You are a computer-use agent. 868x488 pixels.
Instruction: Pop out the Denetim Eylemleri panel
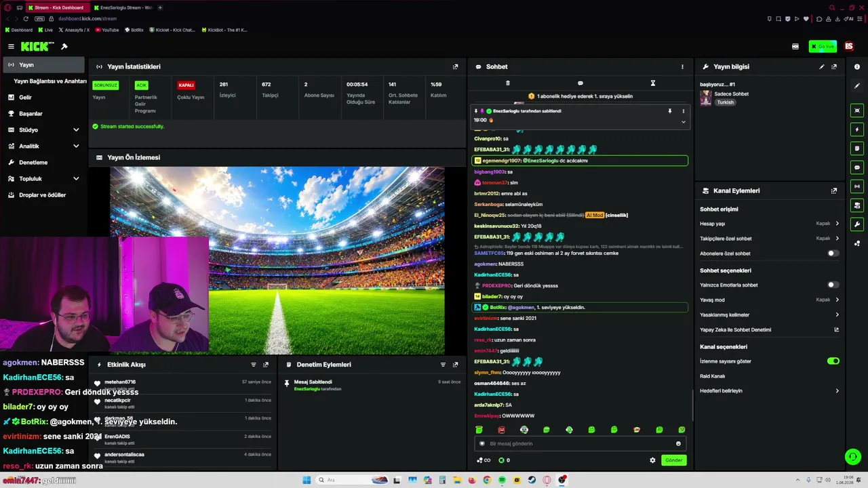pyautogui.click(x=455, y=365)
